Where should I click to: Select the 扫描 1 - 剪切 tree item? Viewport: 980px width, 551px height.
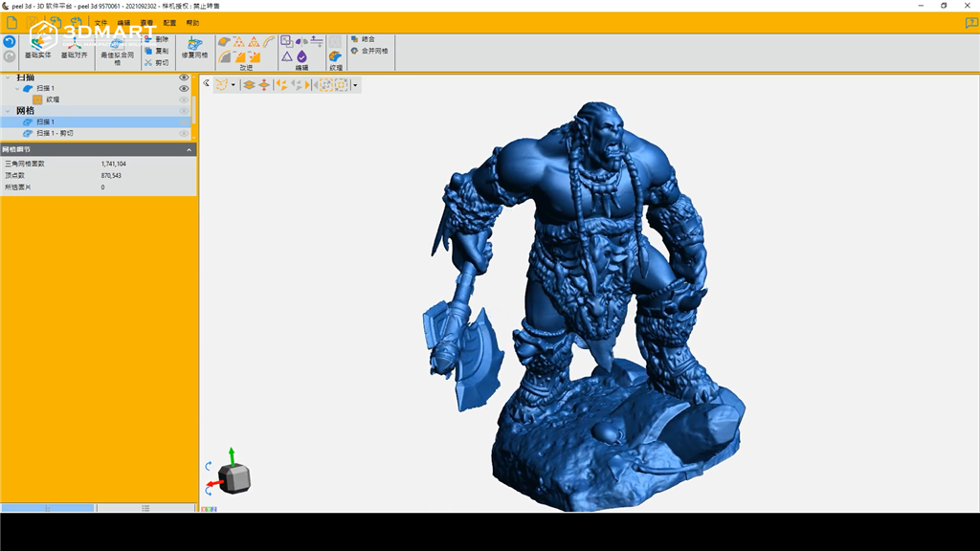point(55,133)
